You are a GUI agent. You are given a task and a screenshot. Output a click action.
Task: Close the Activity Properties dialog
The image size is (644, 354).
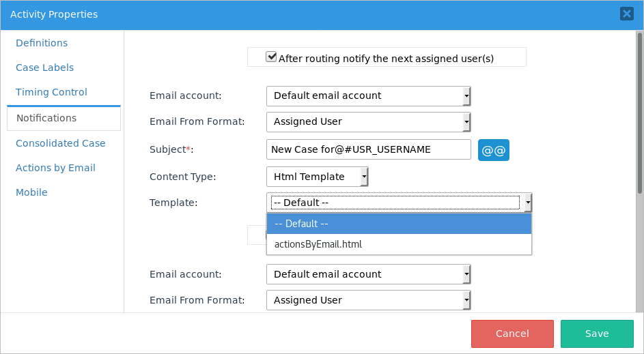(626, 14)
